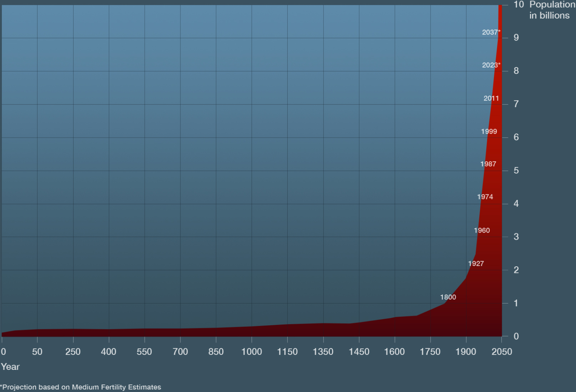Select the 5 billion population axis label
This screenshot has width=576, height=392.
[516, 171]
